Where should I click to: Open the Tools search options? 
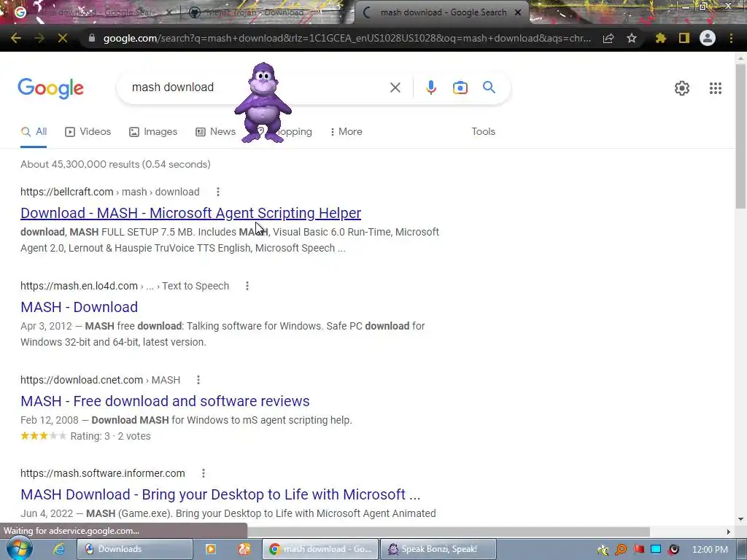[483, 131]
